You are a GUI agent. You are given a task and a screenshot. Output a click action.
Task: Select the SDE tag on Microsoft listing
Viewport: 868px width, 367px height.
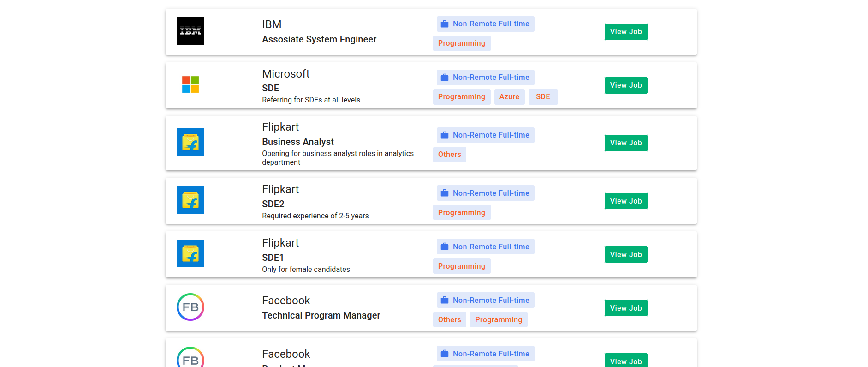[x=543, y=97]
